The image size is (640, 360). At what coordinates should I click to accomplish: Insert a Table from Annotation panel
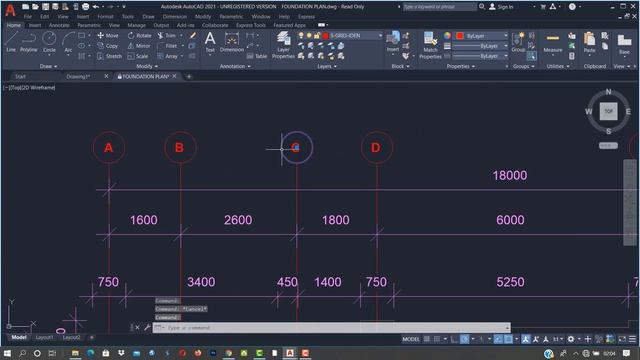[257, 56]
